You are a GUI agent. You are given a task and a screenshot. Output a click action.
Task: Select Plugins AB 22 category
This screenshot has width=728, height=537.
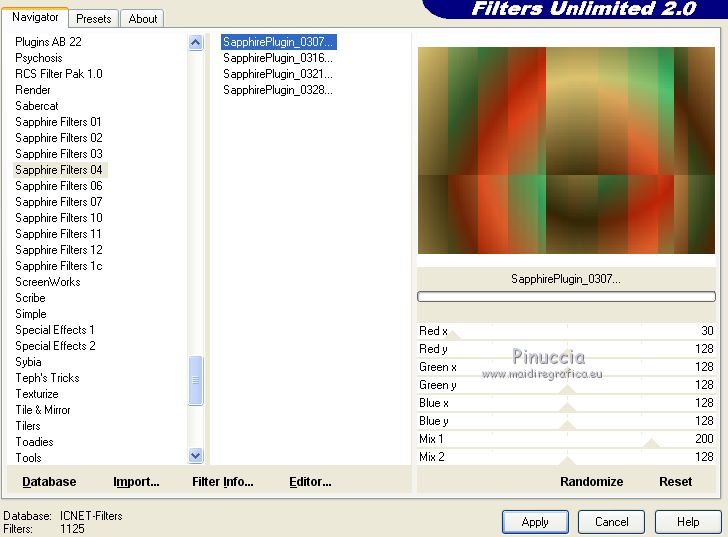point(48,42)
